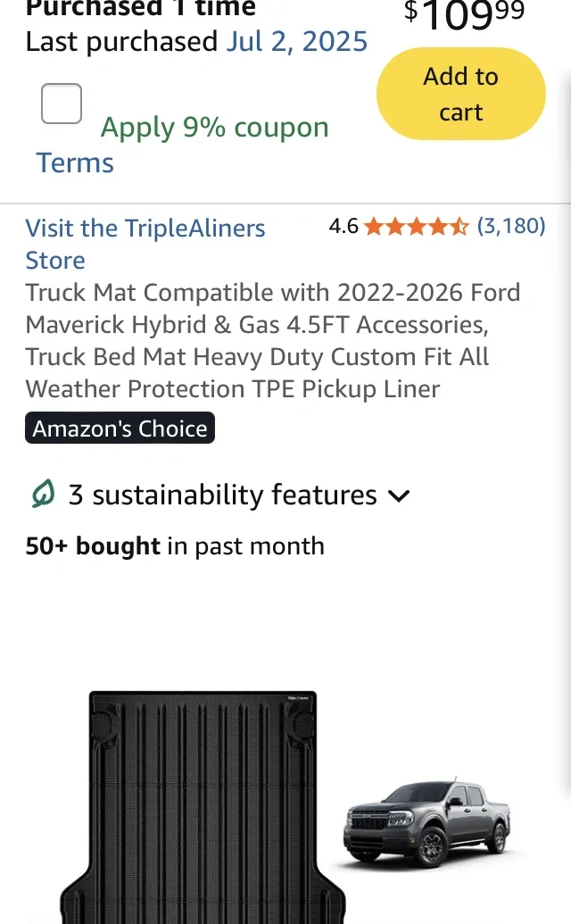Screen dimensions: 571x924
Task: Click the green leaf sustainability icon
Action: [x=43, y=494]
